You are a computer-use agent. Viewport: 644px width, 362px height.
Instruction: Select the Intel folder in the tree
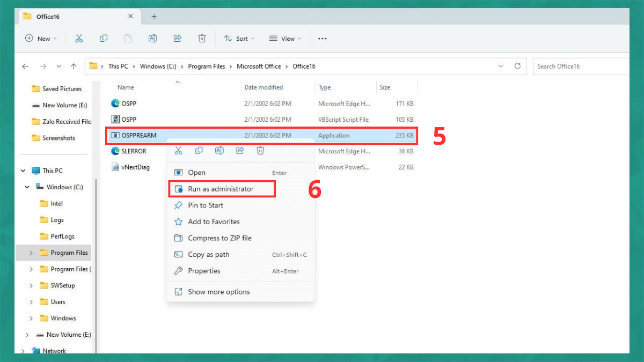(52, 204)
